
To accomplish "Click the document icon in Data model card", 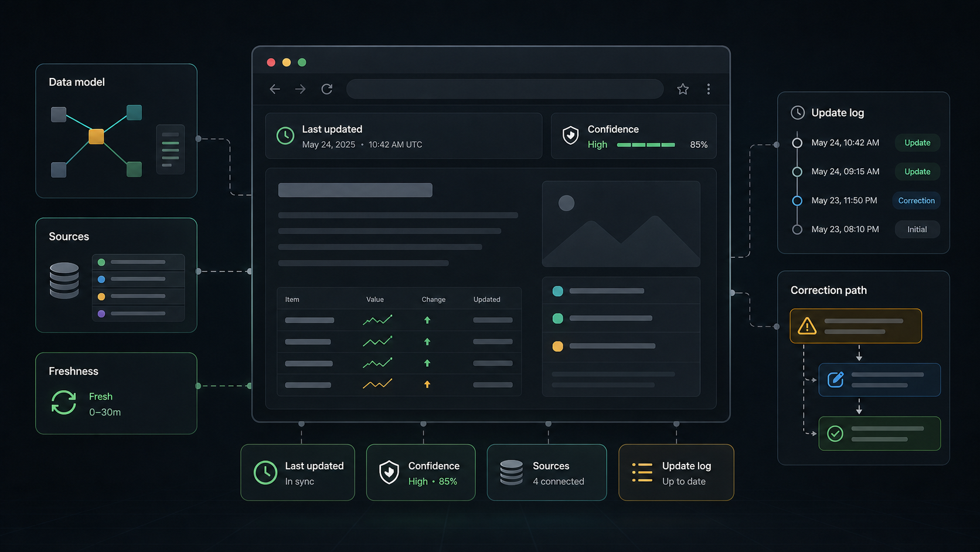I will pos(171,150).
